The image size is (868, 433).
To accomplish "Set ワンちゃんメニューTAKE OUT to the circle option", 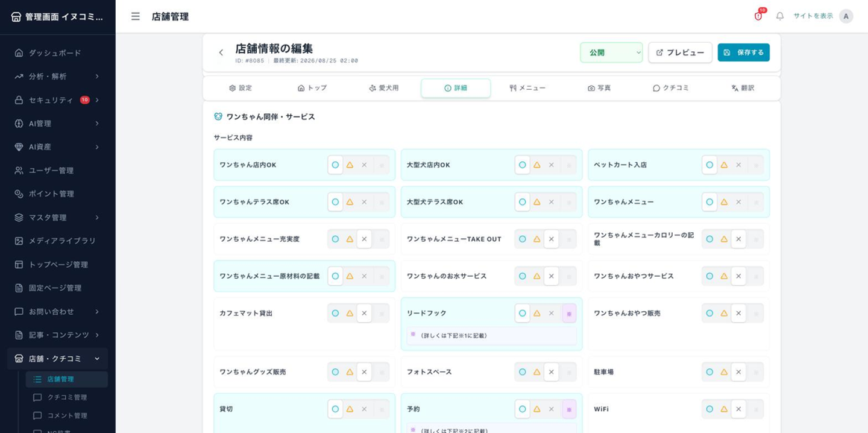I will [x=523, y=239].
